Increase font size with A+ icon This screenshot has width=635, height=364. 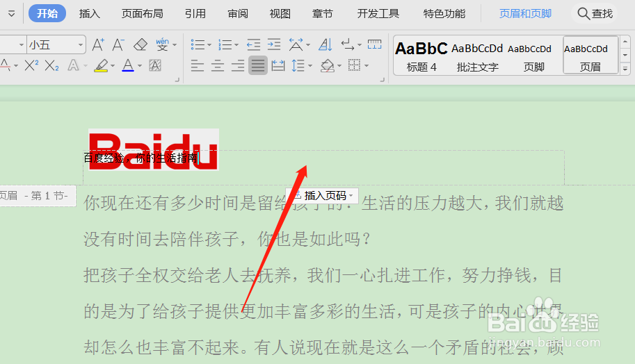[x=98, y=44]
